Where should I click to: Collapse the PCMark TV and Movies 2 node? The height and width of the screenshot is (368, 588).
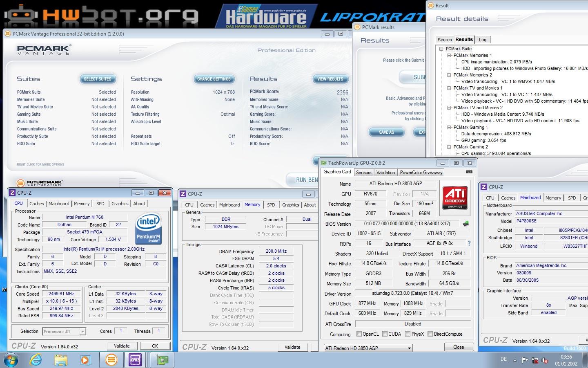pyautogui.click(x=449, y=108)
